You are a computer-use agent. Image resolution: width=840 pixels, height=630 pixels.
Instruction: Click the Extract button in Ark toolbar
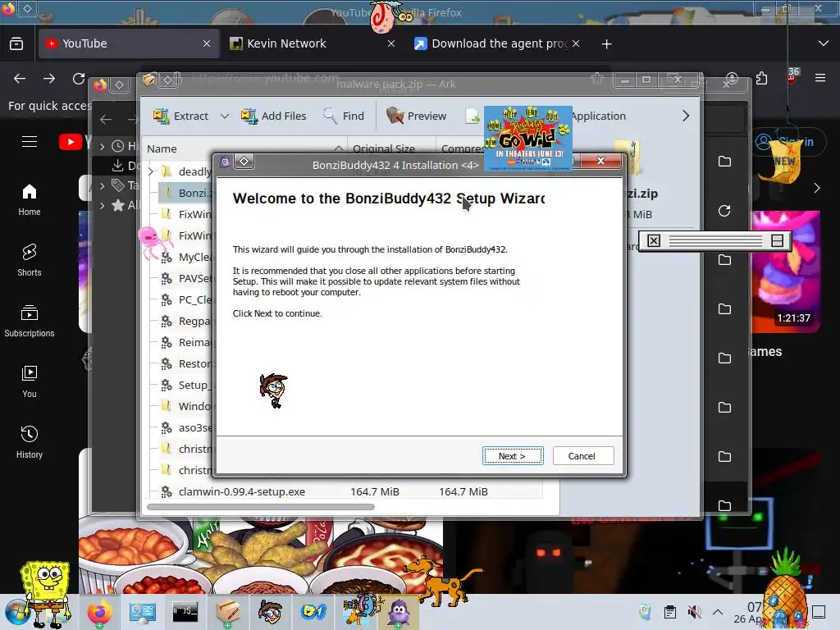coord(180,116)
